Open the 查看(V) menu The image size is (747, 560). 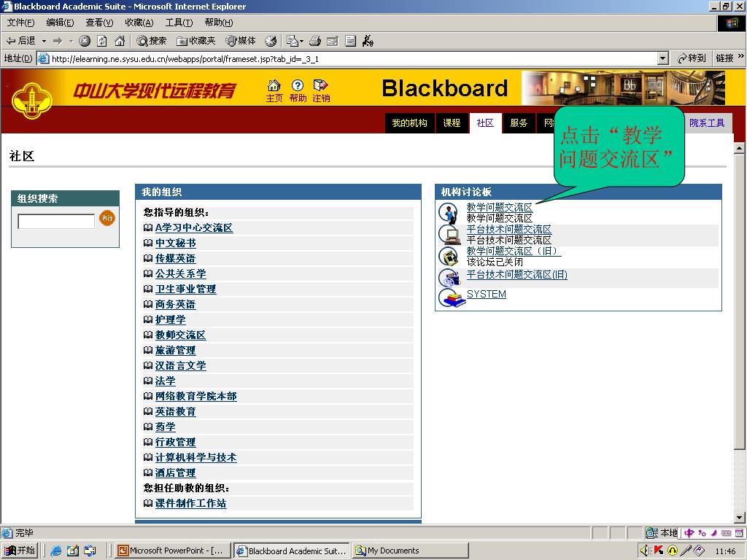click(x=99, y=23)
